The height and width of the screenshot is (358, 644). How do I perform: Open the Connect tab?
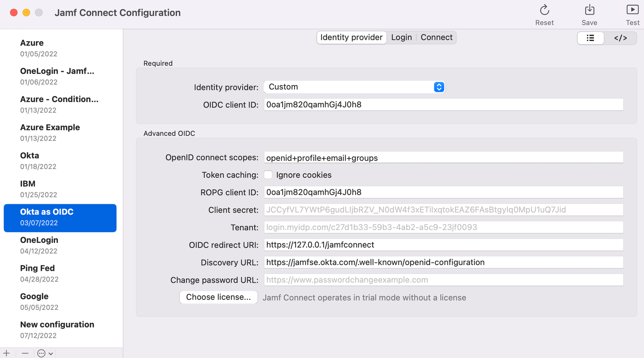[x=436, y=37]
